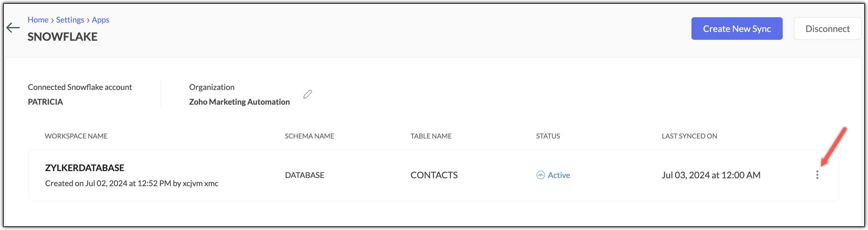868x230 pixels.
Task: Click the Jul 03, 2024 last synced date
Action: (x=711, y=175)
